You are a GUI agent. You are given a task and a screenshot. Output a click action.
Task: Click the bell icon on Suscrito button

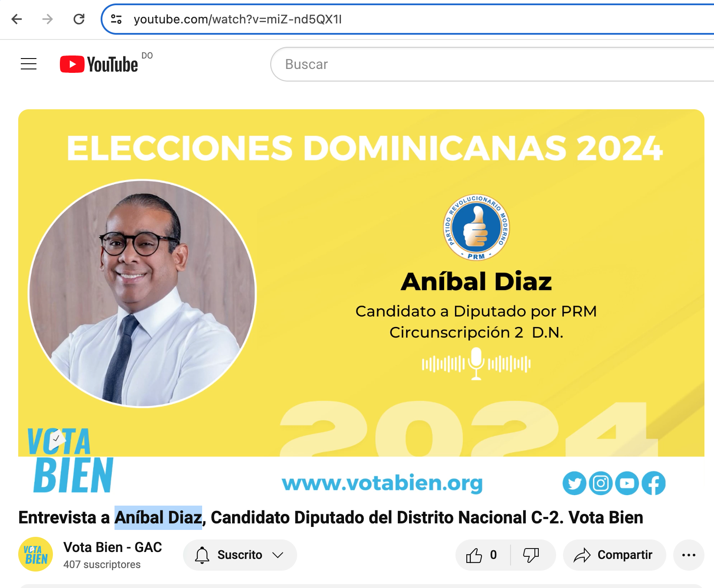[202, 555]
